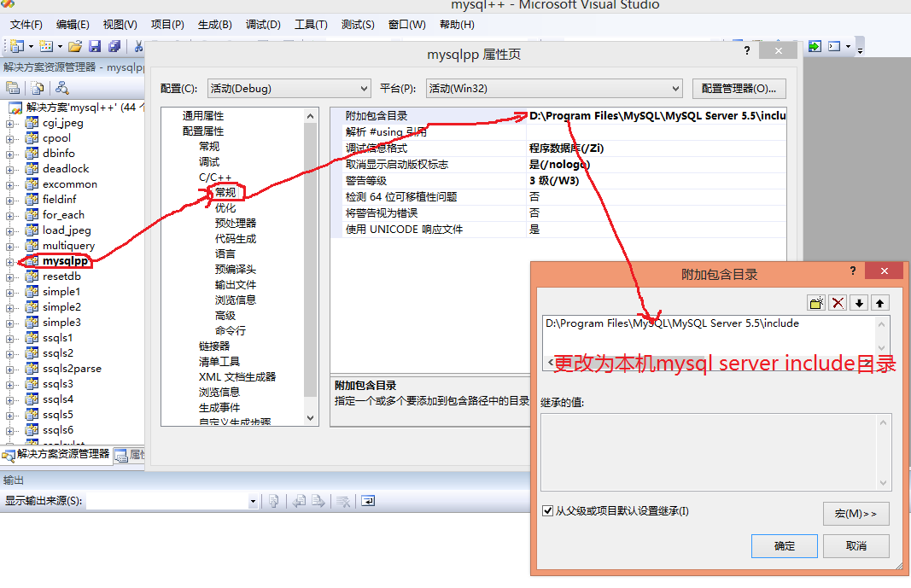Click the find message in code icon in Output
The width and height of the screenshot is (911, 588).
pos(274,501)
